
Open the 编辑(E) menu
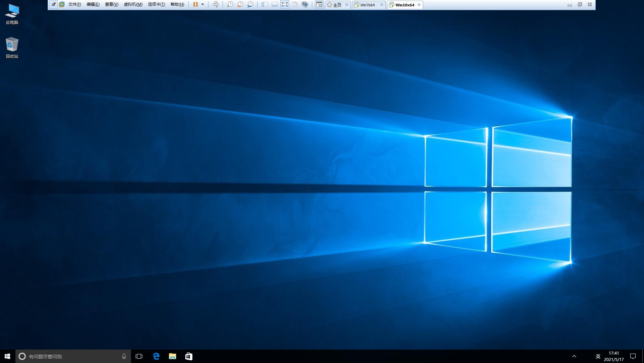93,4
